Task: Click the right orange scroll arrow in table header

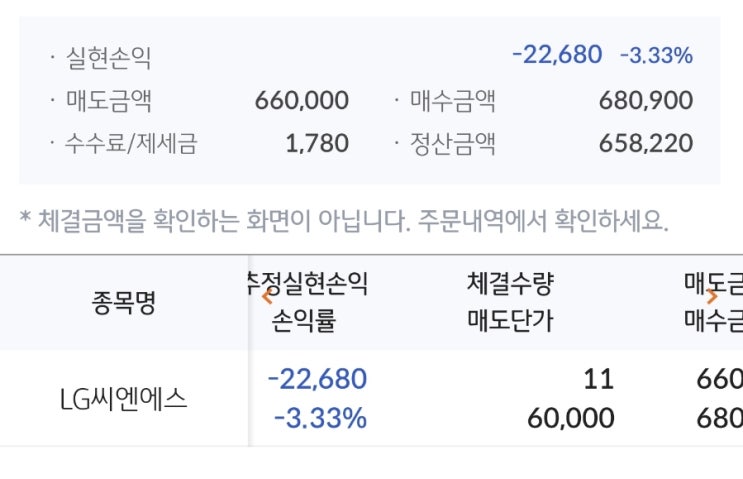Action: (x=711, y=295)
